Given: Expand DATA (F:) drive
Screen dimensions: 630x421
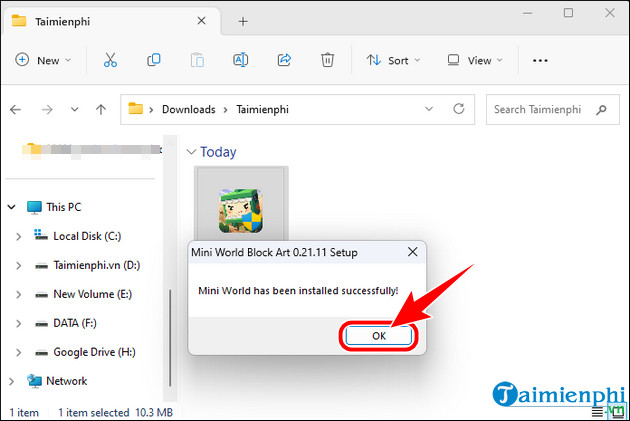Looking at the screenshot, I should pyautogui.click(x=18, y=323).
